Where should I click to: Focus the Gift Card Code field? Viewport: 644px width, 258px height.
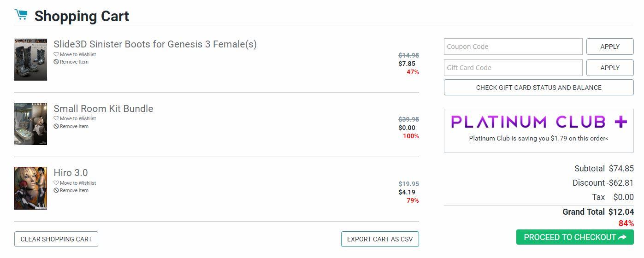[513, 68]
